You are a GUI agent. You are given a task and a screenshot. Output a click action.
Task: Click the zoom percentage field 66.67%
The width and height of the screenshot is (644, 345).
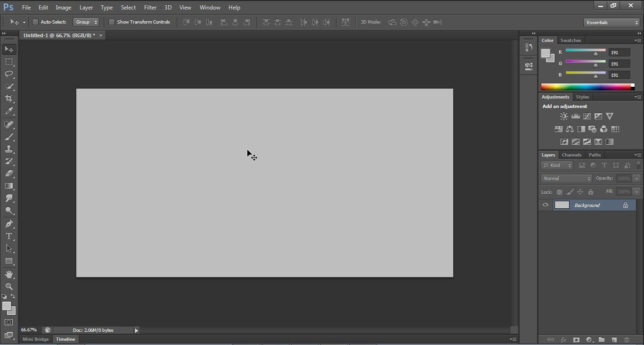(29, 330)
